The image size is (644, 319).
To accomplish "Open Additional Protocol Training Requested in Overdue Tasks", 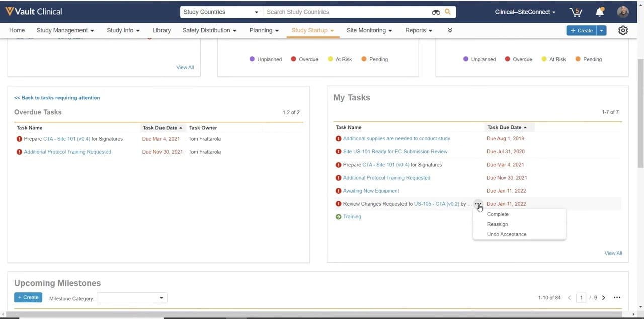I will [67, 152].
